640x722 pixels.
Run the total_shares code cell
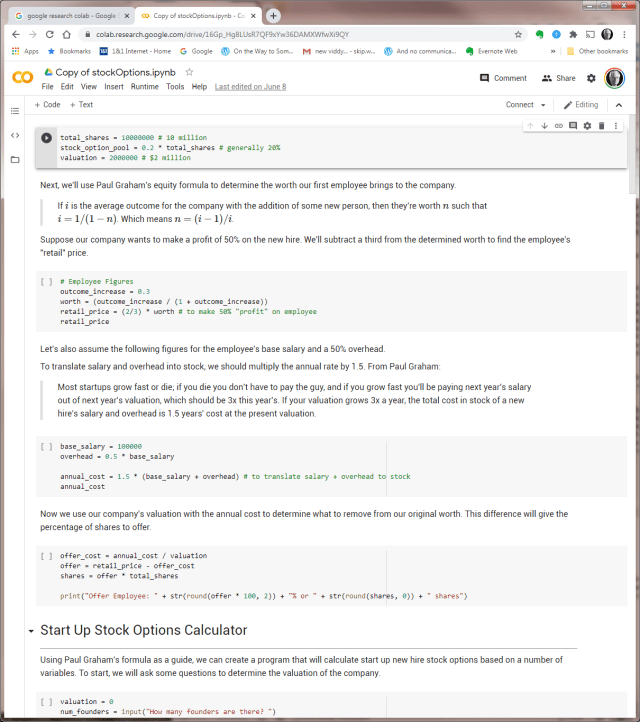46,138
